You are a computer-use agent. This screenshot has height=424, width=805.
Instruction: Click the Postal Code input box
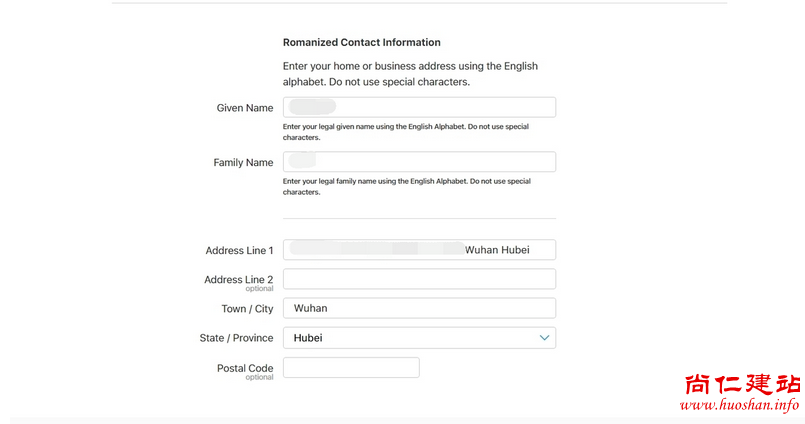point(351,368)
